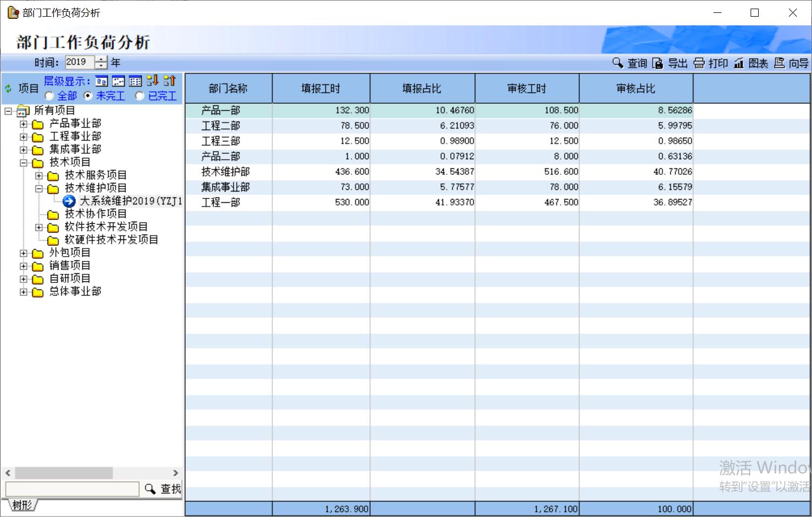
Task: Click the tree panel horizontal scrollbar thumb
Action: pos(64,473)
